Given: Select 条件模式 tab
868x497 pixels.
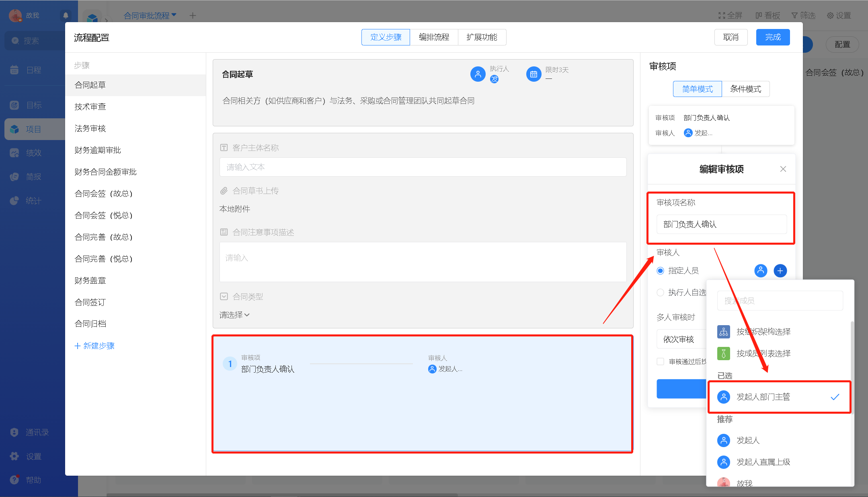Looking at the screenshot, I should pyautogui.click(x=745, y=89).
